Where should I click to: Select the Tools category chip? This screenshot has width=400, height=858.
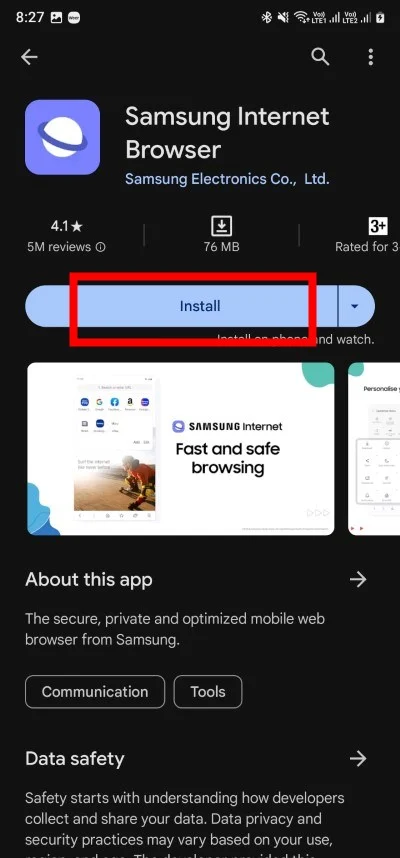(208, 692)
